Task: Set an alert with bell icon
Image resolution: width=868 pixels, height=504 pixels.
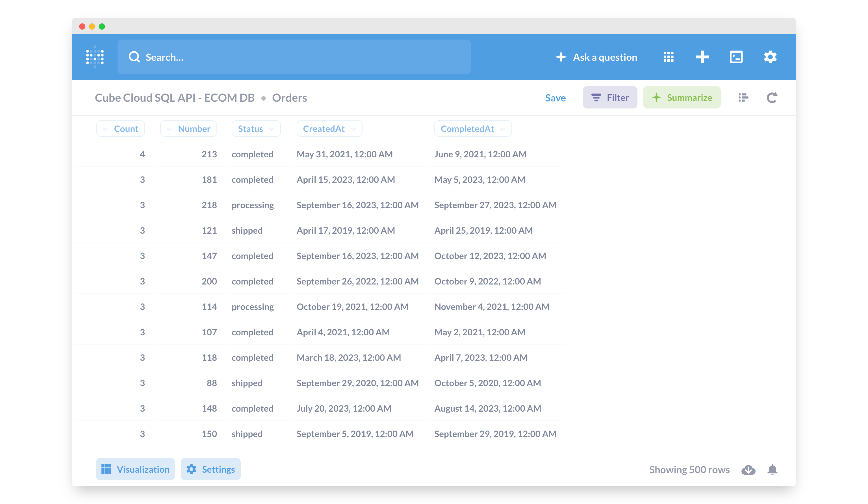Action: 772,470
